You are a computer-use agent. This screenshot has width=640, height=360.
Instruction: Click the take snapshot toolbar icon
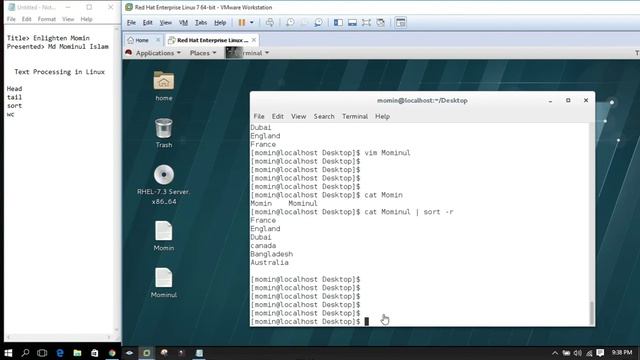(290, 23)
